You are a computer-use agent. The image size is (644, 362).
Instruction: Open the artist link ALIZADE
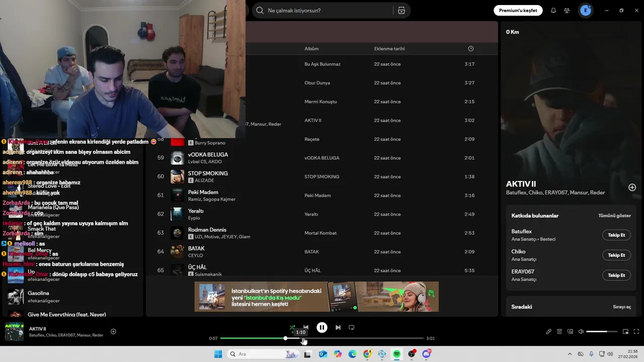click(x=204, y=180)
